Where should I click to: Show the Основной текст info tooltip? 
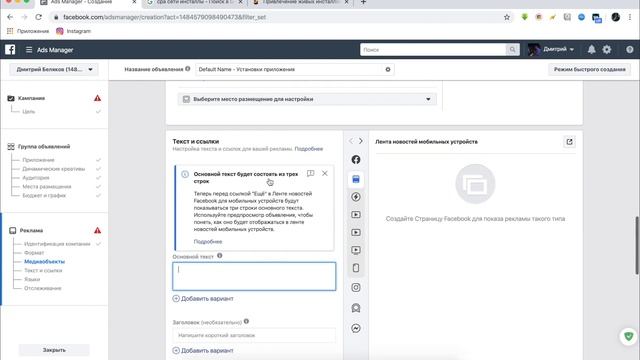220,256
